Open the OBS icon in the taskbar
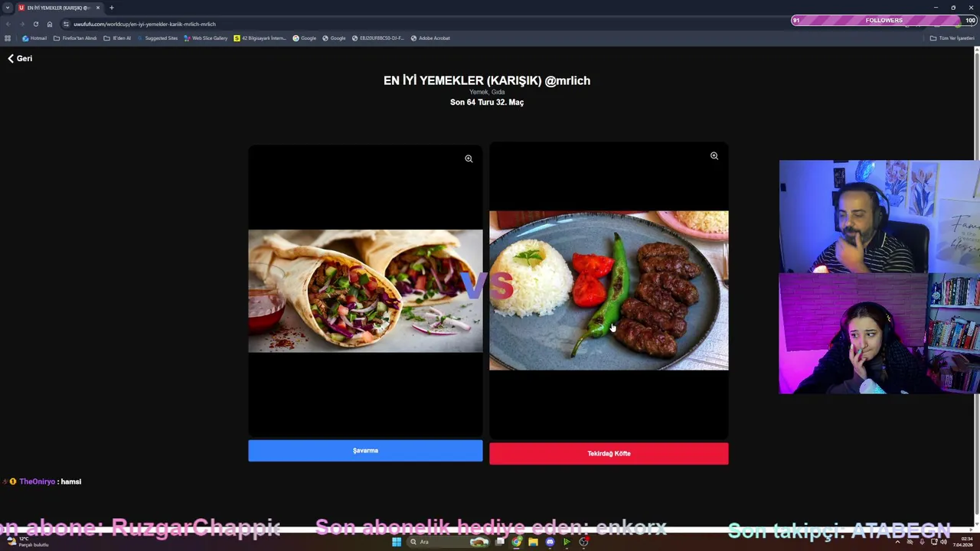The height and width of the screenshot is (551, 980). coord(583,542)
